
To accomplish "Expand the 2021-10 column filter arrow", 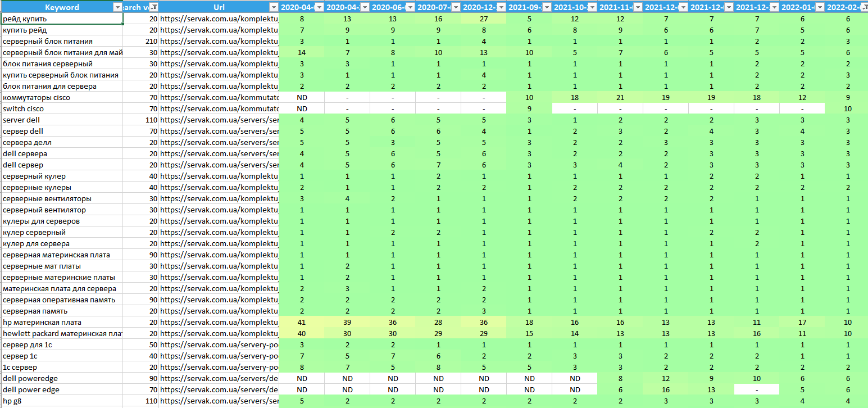I will (x=592, y=7).
